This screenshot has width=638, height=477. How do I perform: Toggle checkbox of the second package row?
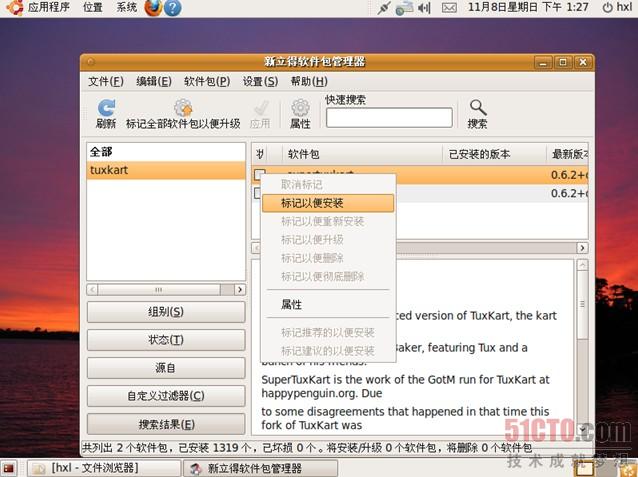[257, 193]
